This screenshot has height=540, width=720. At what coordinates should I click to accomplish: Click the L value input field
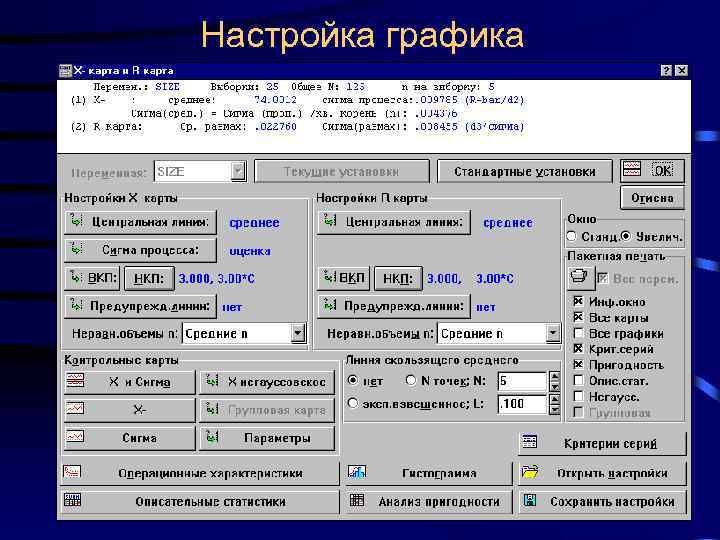pyautogui.click(x=522, y=404)
